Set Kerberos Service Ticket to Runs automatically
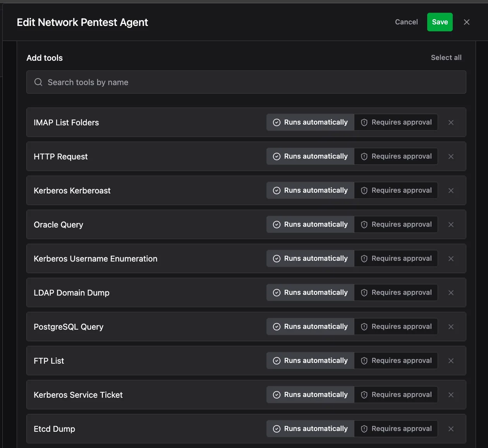Screen dimensions: 488x448 coord(311,395)
